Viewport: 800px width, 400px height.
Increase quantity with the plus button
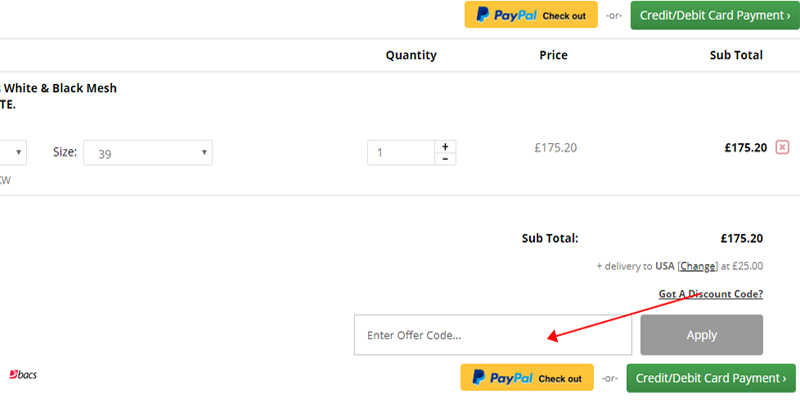pyautogui.click(x=445, y=147)
